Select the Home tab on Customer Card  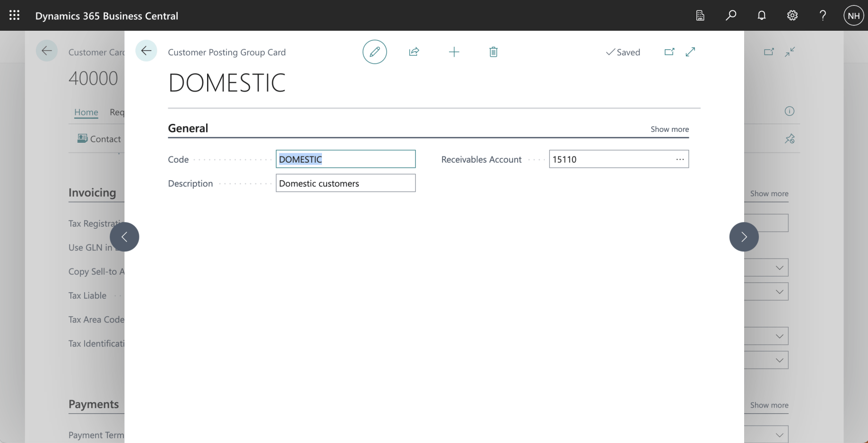[x=86, y=112]
